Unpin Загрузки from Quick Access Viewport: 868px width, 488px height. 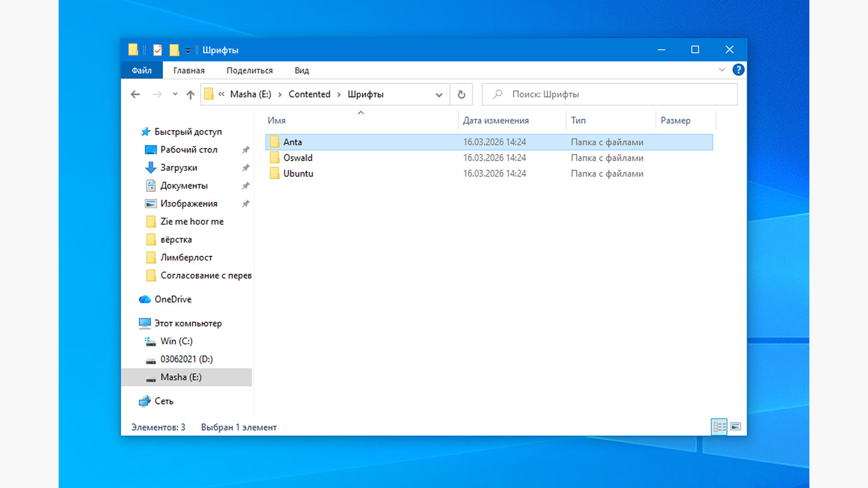(x=245, y=167)
